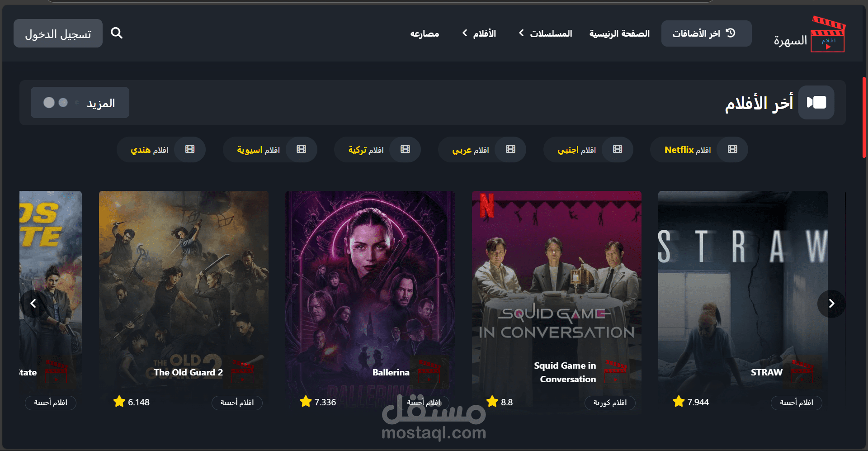
Task: Click film icon next to افلام هندي
Action: pos(190,149)
